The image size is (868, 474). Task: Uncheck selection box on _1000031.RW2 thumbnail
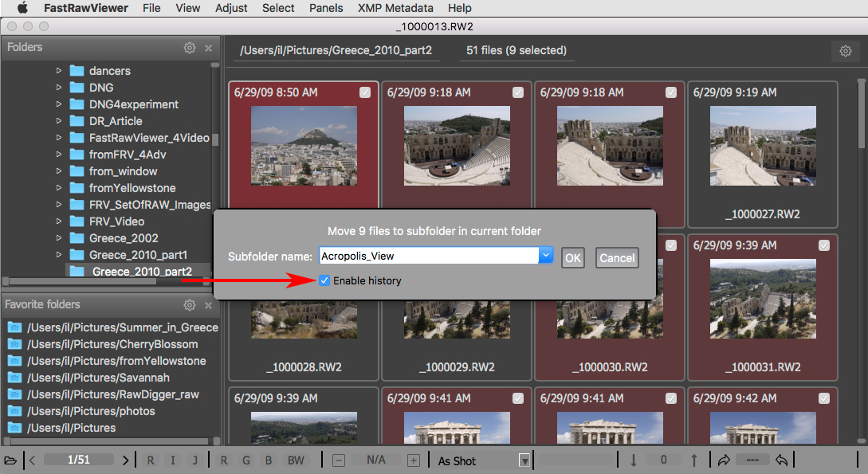[x=824, y=245]
